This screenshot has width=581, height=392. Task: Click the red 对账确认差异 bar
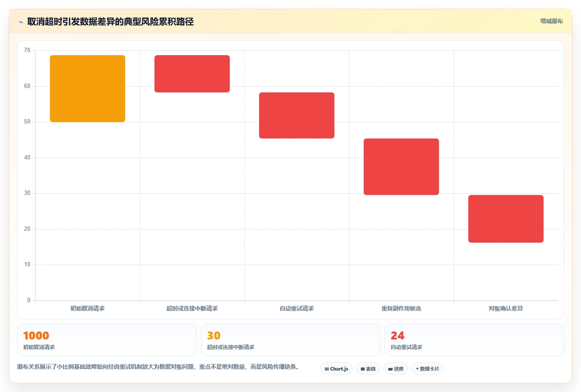[x=506, y=219]
